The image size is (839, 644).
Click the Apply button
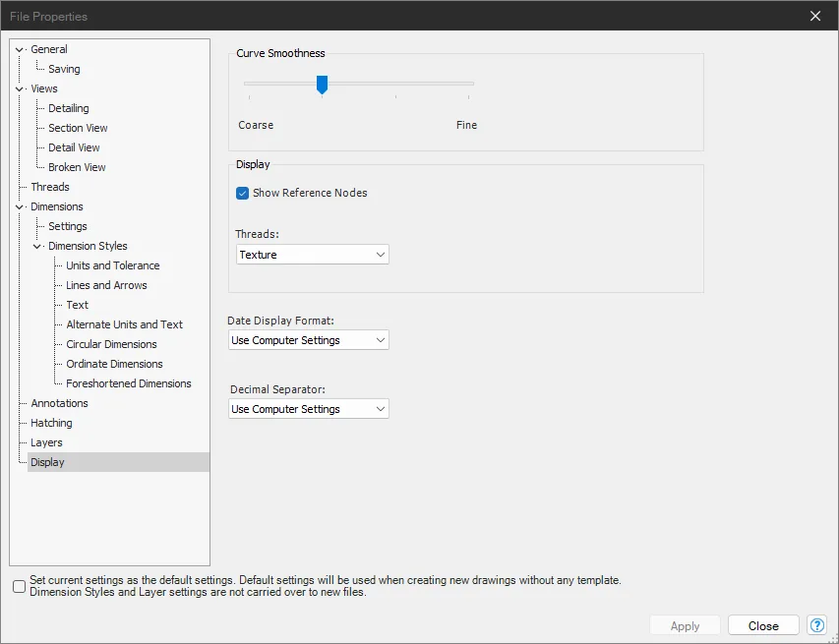point(685,626)
